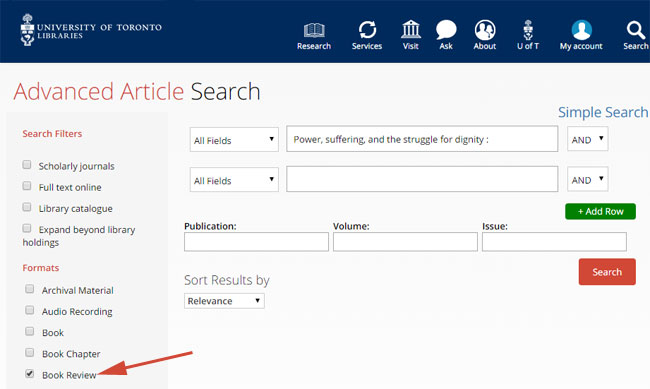Open the first row AND operator dropdown
Image resolution: width=650 pixels, height=389 pixels.
(587, 139)
